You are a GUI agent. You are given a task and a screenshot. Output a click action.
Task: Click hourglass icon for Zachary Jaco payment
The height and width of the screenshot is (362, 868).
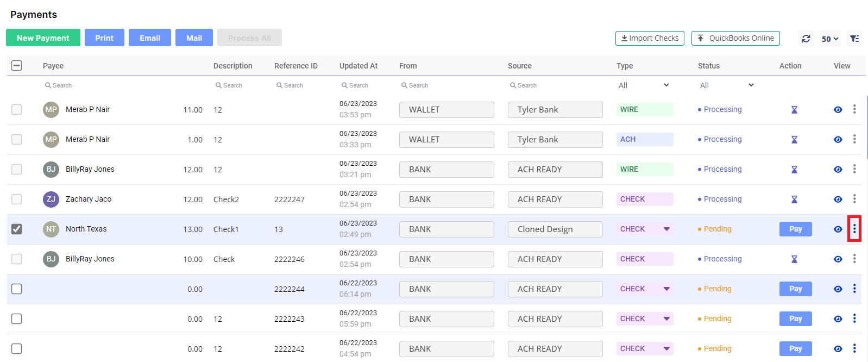794,199
